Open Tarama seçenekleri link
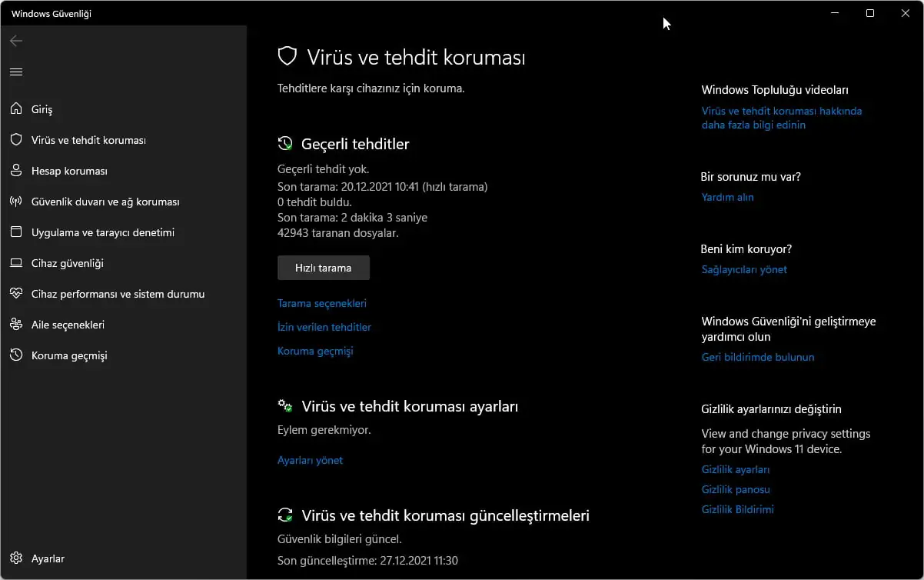The width and height of the screenshot is (924, 580). (x=322, y=303)
